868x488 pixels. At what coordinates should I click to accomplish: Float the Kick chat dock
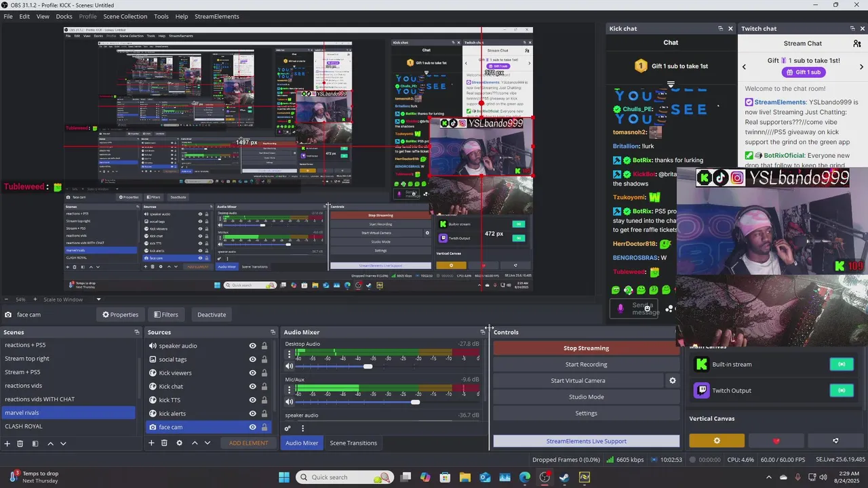click(720, 28)
